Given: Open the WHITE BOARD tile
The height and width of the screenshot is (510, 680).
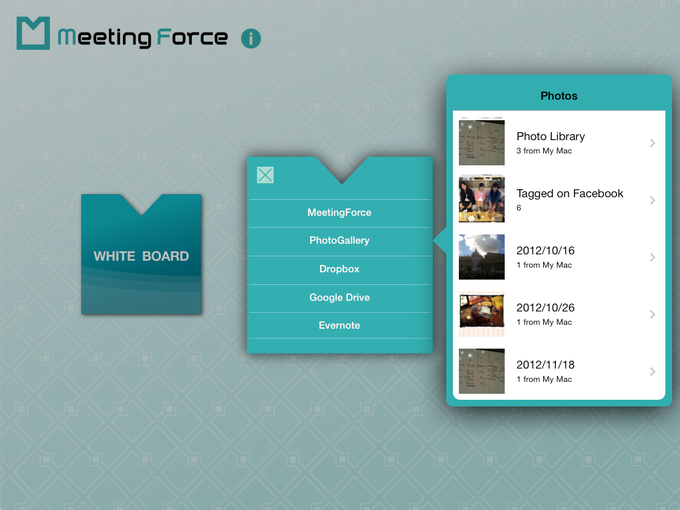Looking at the screenshot, I should 141,254.
